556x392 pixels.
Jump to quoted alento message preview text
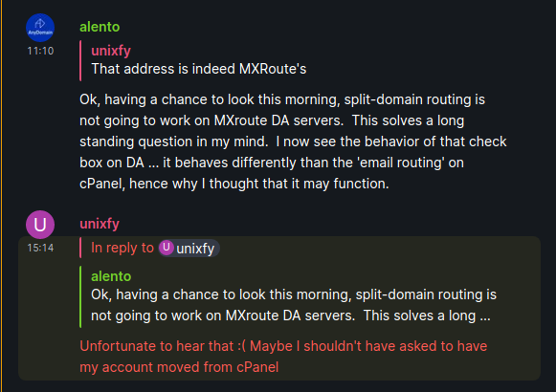(x=294, y=305)
